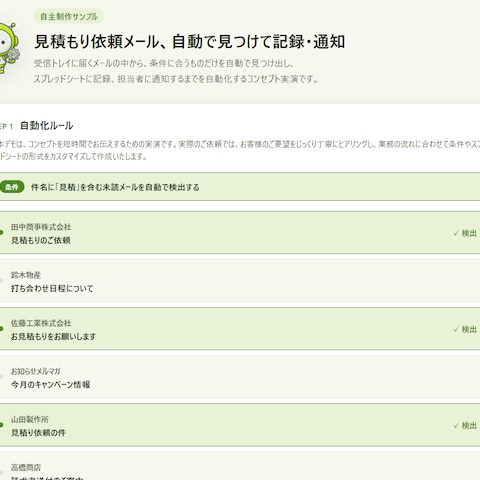Image resolution: width=480 pixels, height=480 pixels.
Task: Click the description line starting スプレッドシートに記録
Action: [176, 79]
